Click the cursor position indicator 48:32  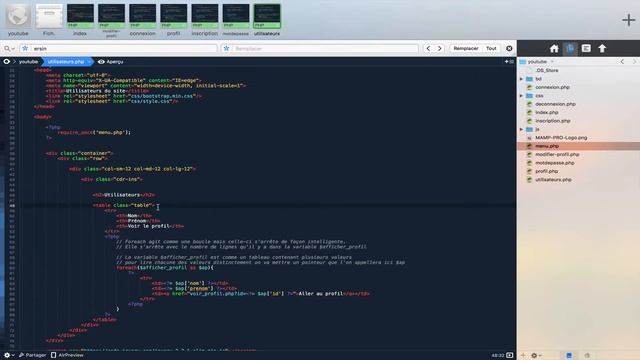498,356
